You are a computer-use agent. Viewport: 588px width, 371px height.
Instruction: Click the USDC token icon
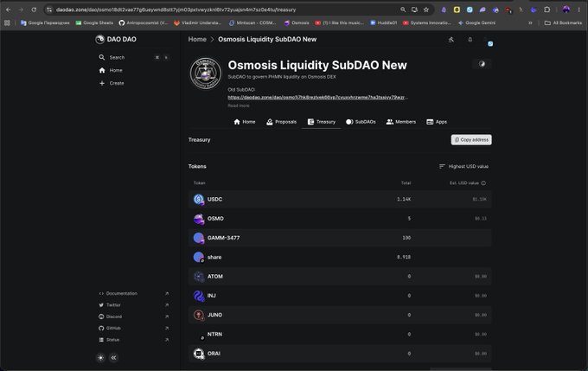click(x=199, y=199)
